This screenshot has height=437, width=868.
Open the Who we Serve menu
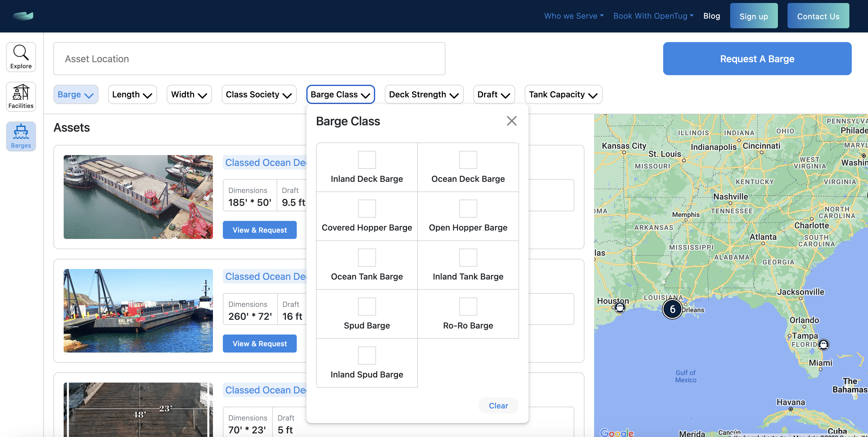pos(573,16)
